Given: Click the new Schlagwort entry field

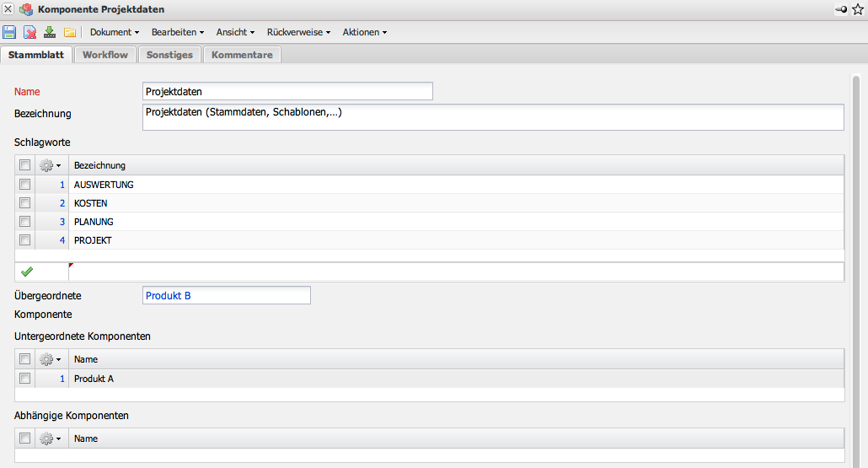Looking at the screenshot, I should (456, 272).
